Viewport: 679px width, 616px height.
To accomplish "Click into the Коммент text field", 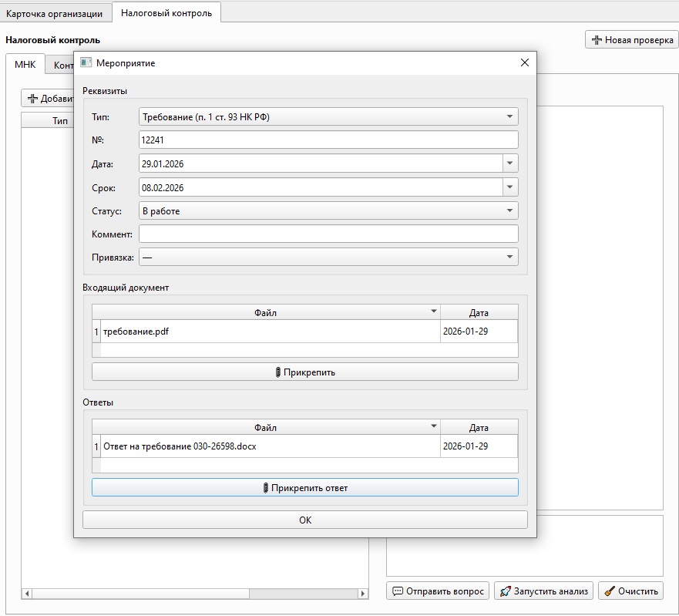I will 328,234.
